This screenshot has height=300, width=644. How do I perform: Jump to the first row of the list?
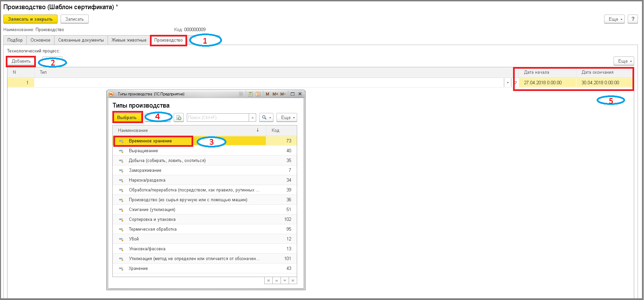click(x=268, y=280)
